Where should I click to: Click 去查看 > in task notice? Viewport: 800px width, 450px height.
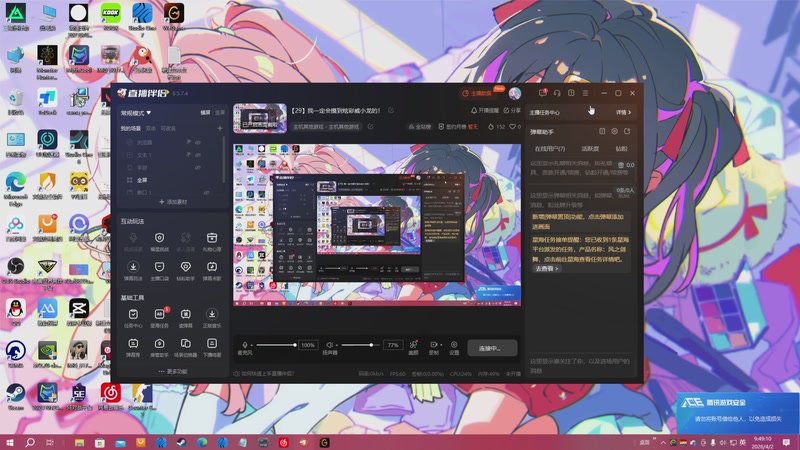[546, 268]
